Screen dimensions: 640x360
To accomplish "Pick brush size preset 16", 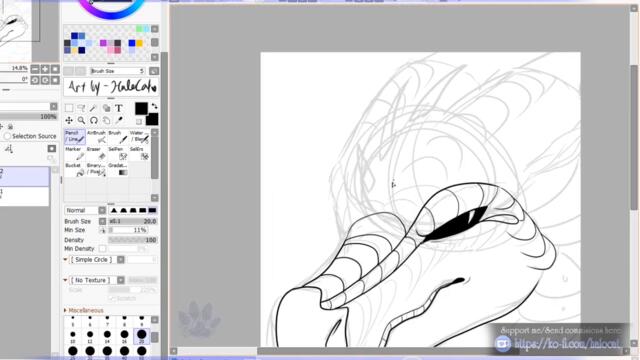I will click(124, 337).
